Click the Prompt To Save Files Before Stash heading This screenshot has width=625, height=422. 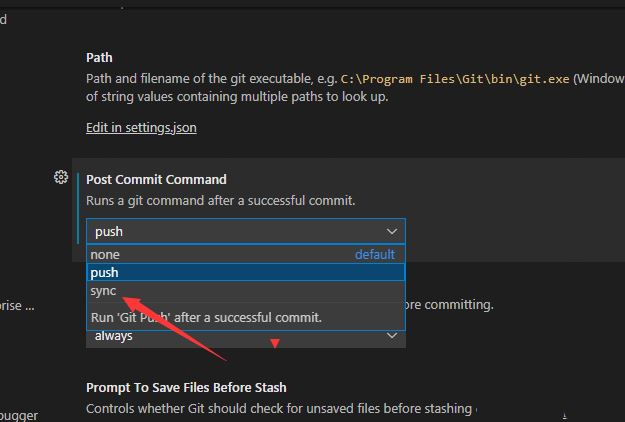(186, 387)
